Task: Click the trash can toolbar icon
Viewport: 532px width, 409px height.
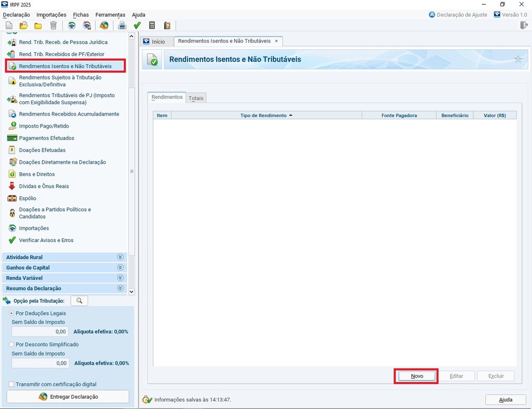Action: click(53, 25)
